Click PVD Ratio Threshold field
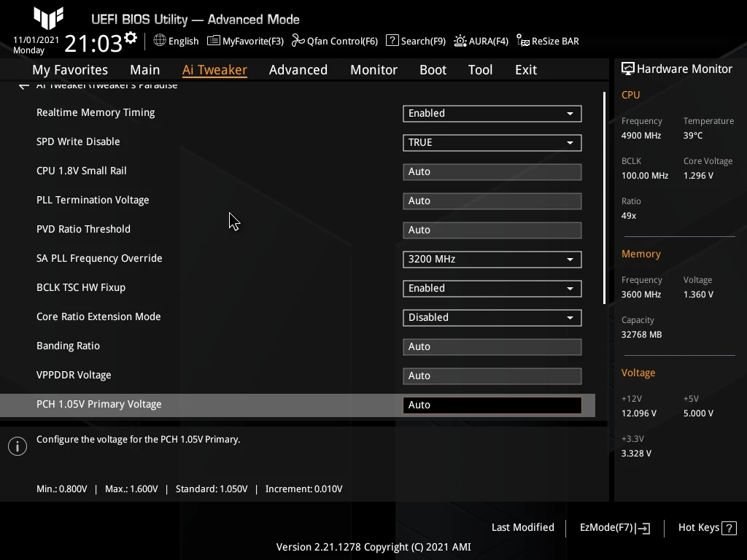This screenshot has height=560, width=747. click(492, 230)
